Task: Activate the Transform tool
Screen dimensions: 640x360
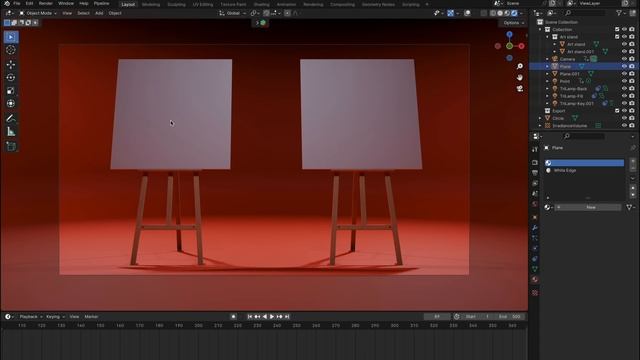Action: click(x=11, y=104)
